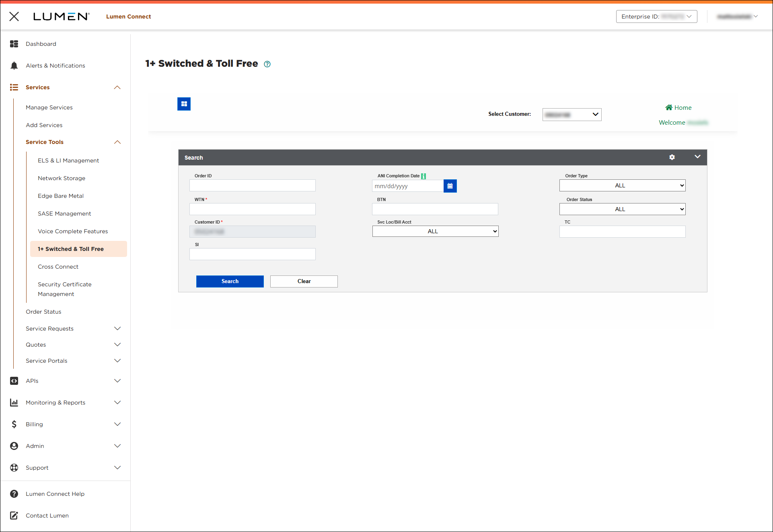Expand the APIs chevron
This screenshot has width=773, height=532.
tap(117, 381)
